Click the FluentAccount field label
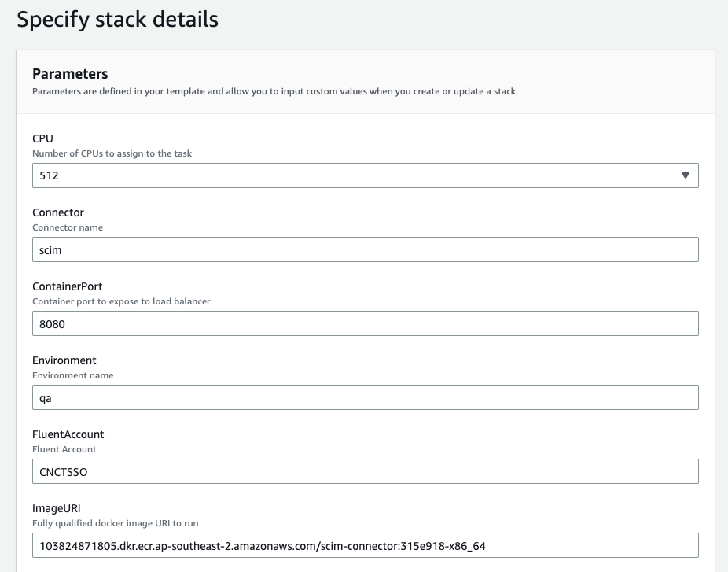This screenshot has width=728, height=572. [x=68, y=434]
